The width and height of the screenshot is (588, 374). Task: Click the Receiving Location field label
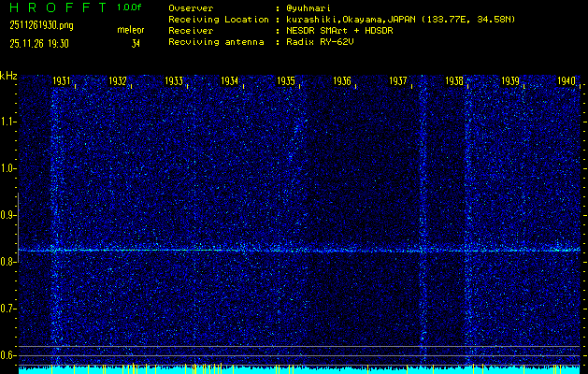click(219, 20)
